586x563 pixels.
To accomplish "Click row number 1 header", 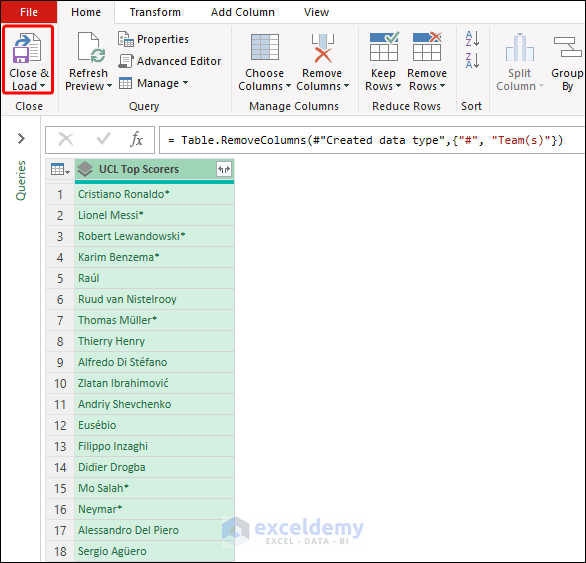I will [x=60, y=194].
